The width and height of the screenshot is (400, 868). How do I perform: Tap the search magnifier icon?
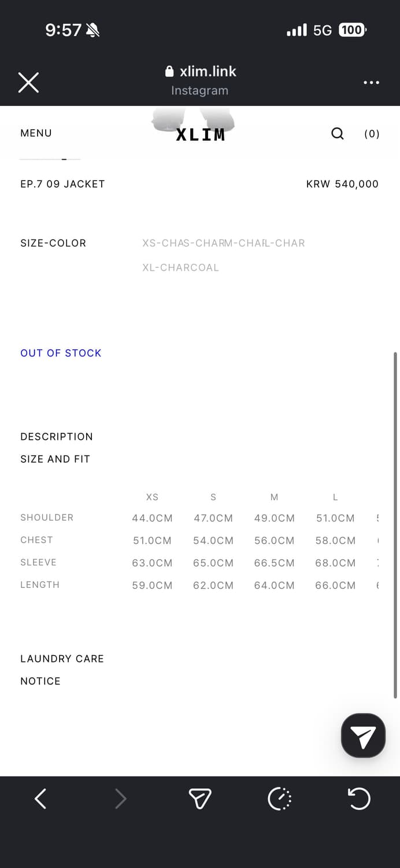(x=338, y=134)
